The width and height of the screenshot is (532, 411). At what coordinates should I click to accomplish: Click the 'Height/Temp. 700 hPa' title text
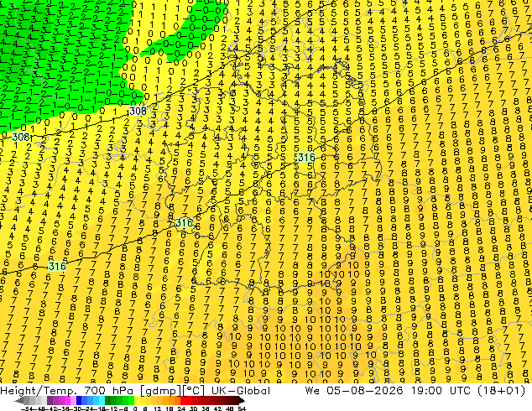69,391
